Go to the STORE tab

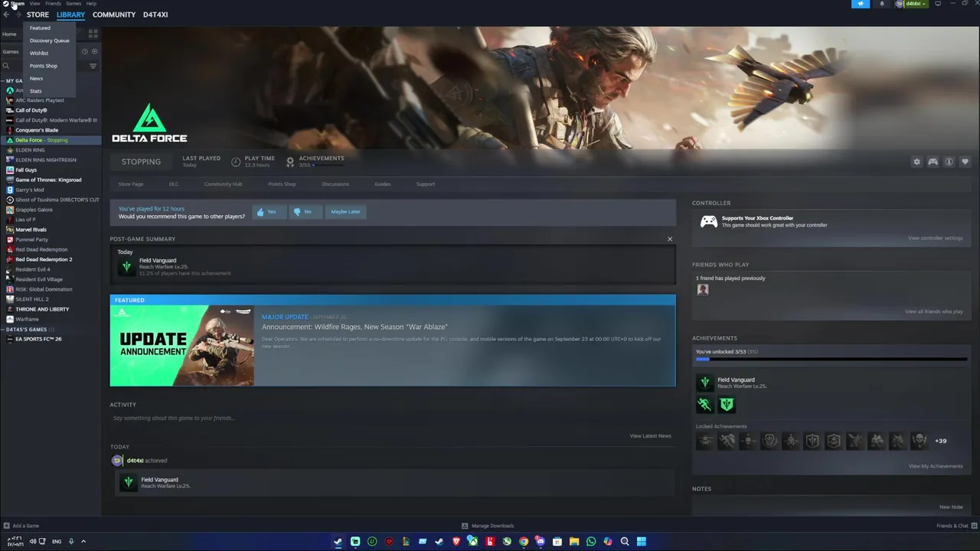click(x=38, y=15)
